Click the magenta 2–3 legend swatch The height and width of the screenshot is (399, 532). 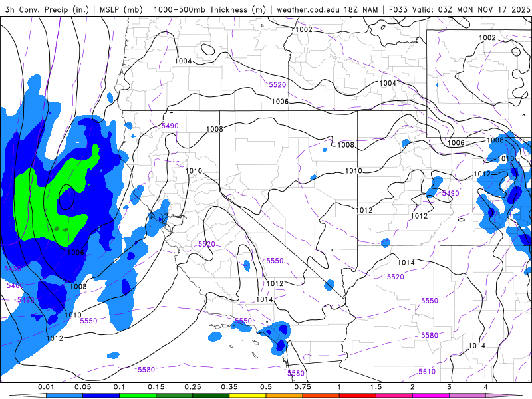[x=430, y=396]
